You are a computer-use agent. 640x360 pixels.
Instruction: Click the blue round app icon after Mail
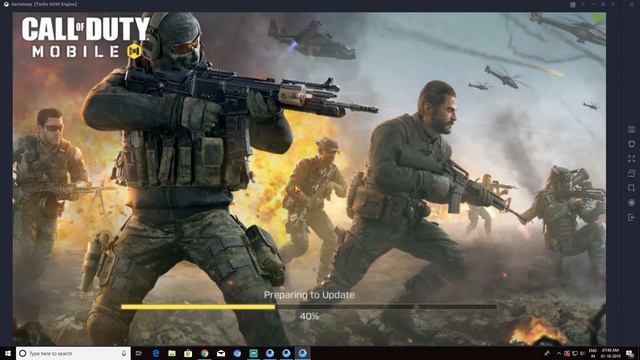(237, 353)
